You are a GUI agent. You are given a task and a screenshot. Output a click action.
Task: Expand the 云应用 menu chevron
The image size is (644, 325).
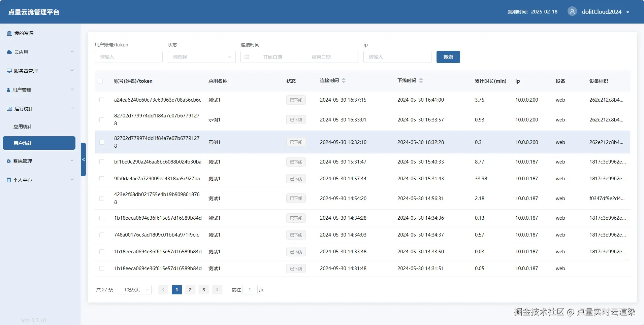click(x=72, y=51)
